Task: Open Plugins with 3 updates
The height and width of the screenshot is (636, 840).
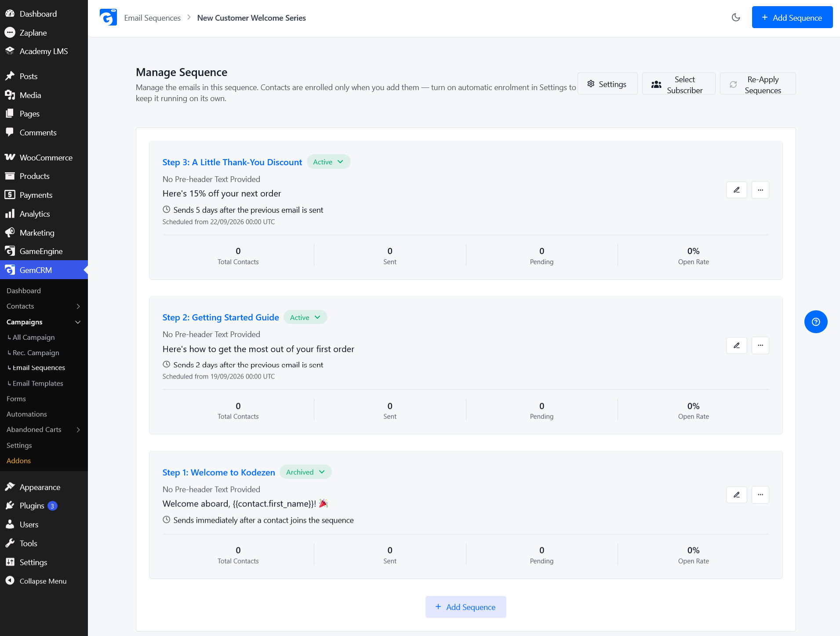Action: coord(44,505)
